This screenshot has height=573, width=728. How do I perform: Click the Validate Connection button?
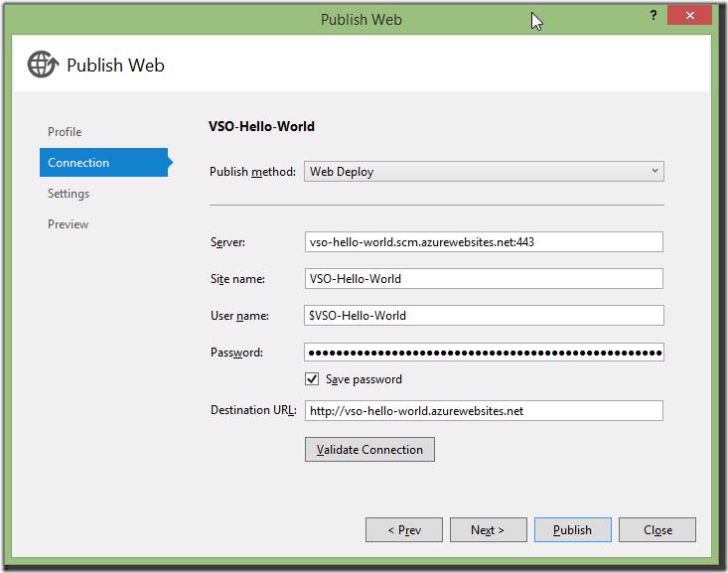[x=369, y=450]
